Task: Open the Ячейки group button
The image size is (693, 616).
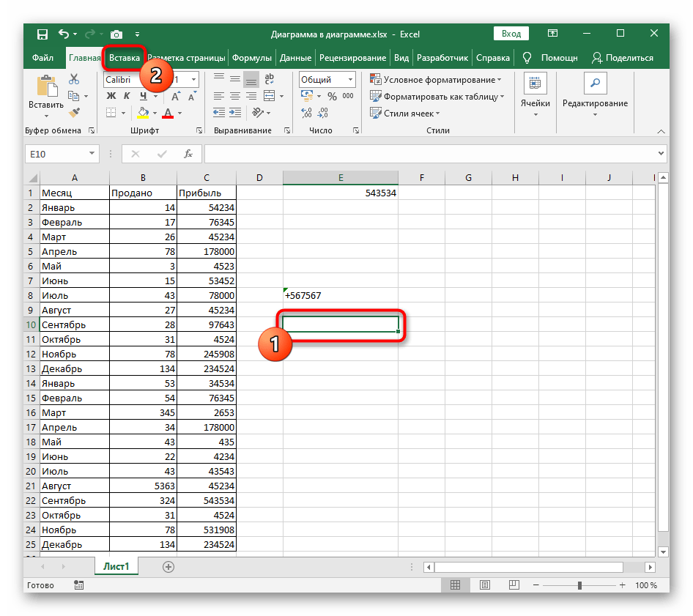Action: coord(535,95)
